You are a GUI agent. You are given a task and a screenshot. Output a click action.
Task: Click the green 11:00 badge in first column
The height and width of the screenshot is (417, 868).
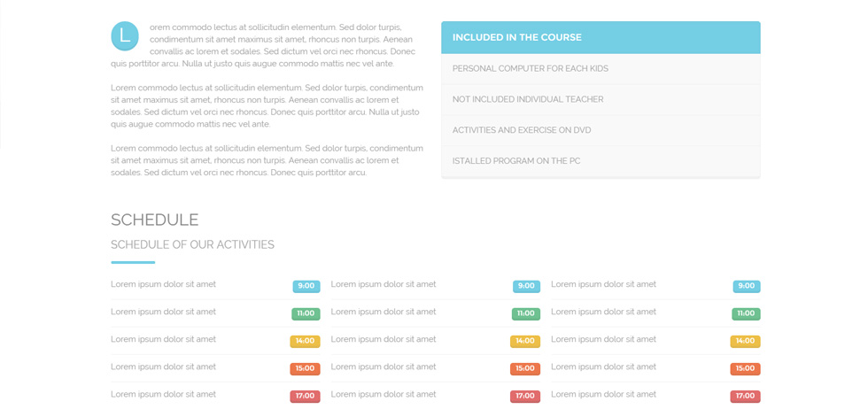(306, 313)
